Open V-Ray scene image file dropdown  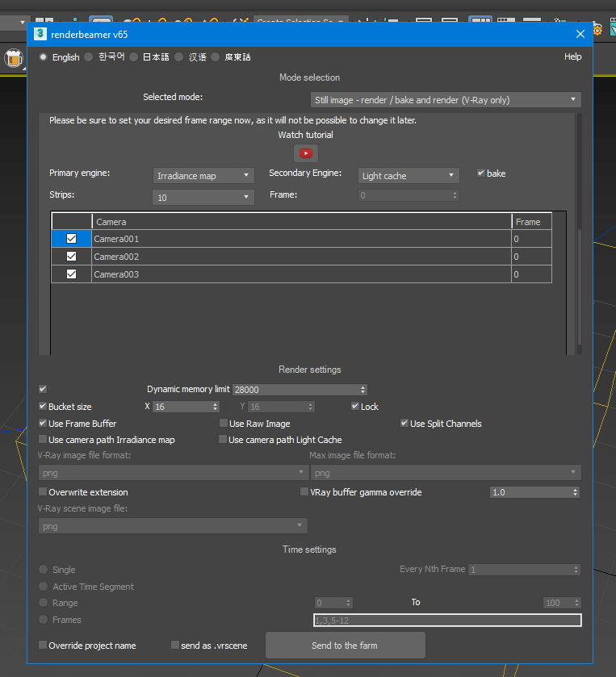pos(174,526)
